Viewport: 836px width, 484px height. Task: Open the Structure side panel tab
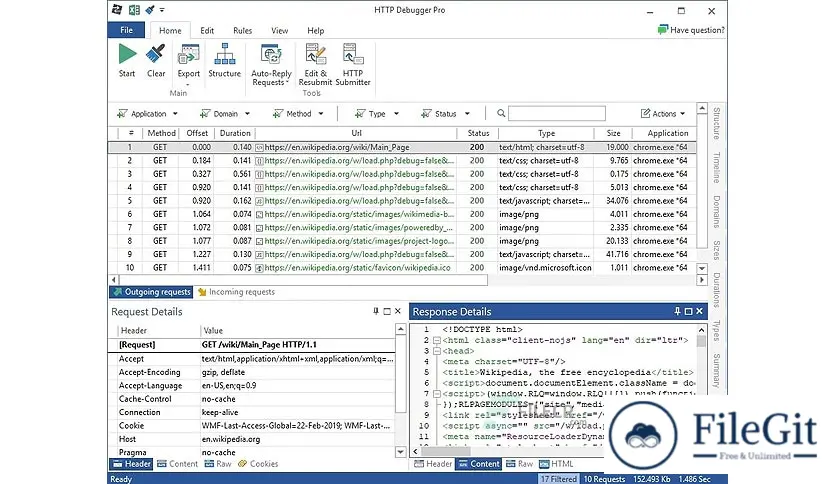(x=717, y=123)
